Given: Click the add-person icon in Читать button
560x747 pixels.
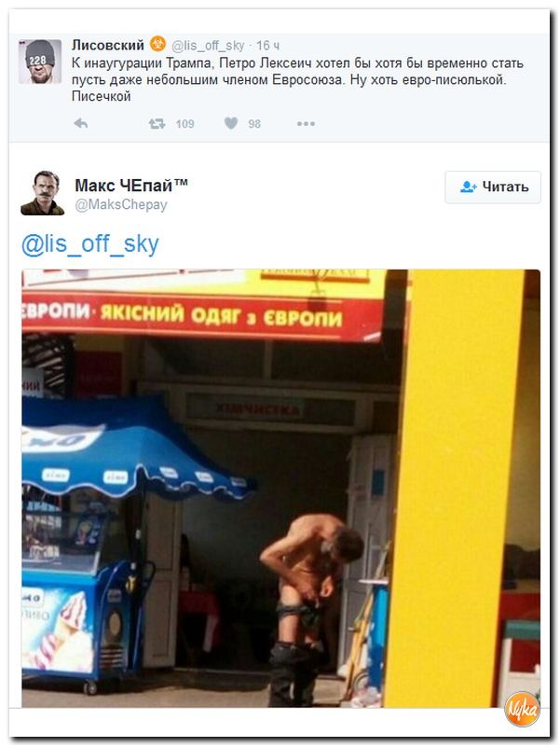Looking at the screenshot, I should 468,187.
